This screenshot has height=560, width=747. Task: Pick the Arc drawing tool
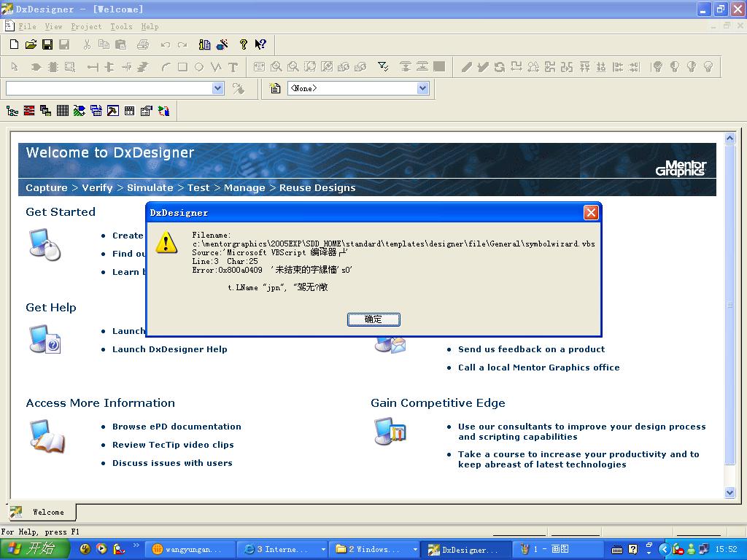pyautogui.click(x=166, y=67)
